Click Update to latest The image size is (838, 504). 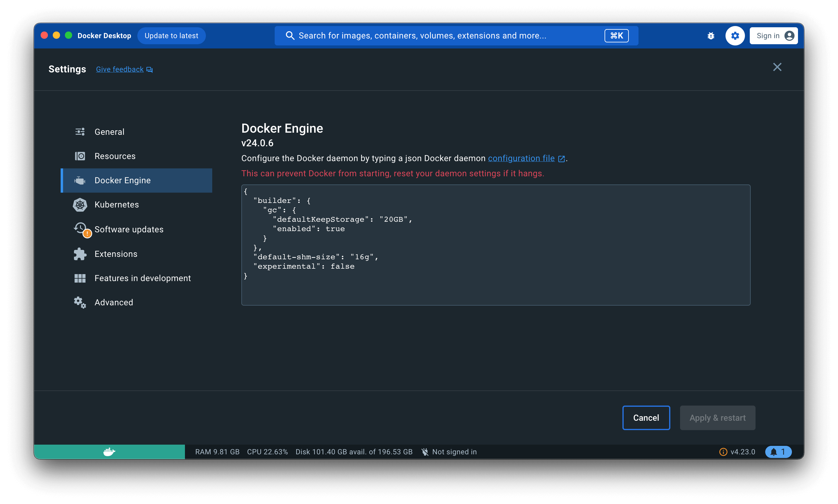[171, 35]
